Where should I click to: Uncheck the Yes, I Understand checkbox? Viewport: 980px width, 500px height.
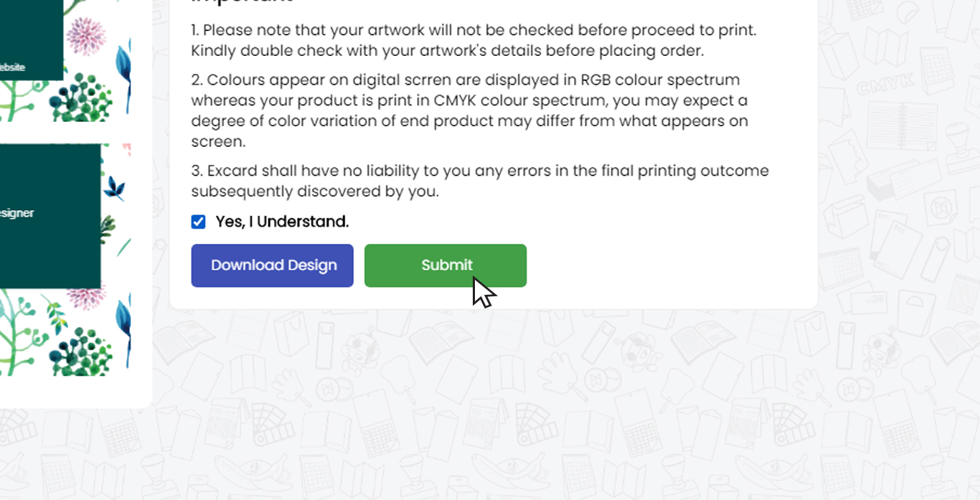coord(199,222)
